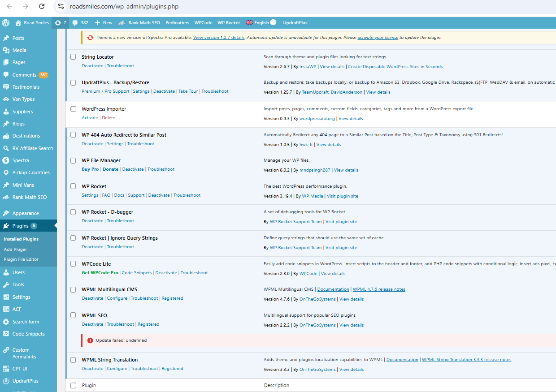Select the WPML SEO plugin checkbox
The height and width of the screenshot is (392, 556).
(x=73, y=315)
